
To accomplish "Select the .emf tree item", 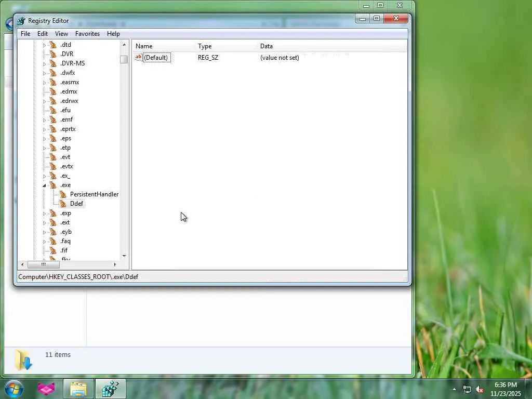I will point(66,119).
